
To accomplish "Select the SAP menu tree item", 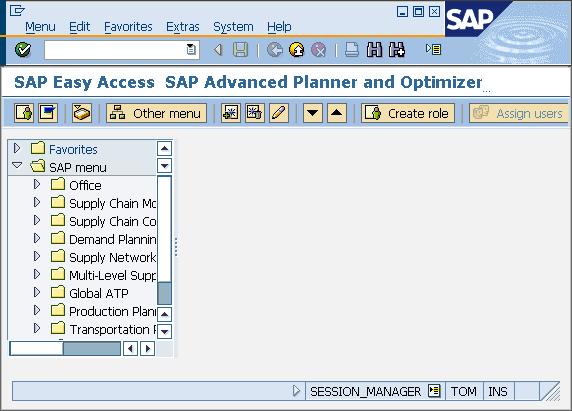I will pos(78,167).
